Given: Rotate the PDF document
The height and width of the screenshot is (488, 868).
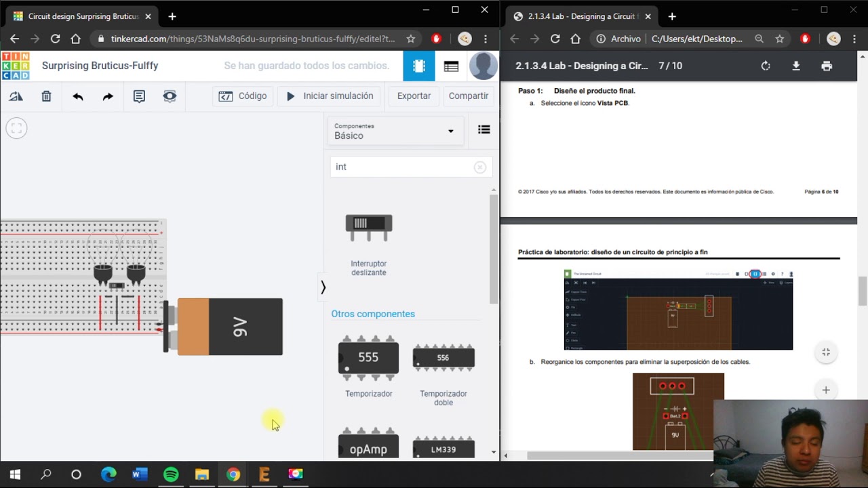Looking at the screenshot, I should 766,66.
